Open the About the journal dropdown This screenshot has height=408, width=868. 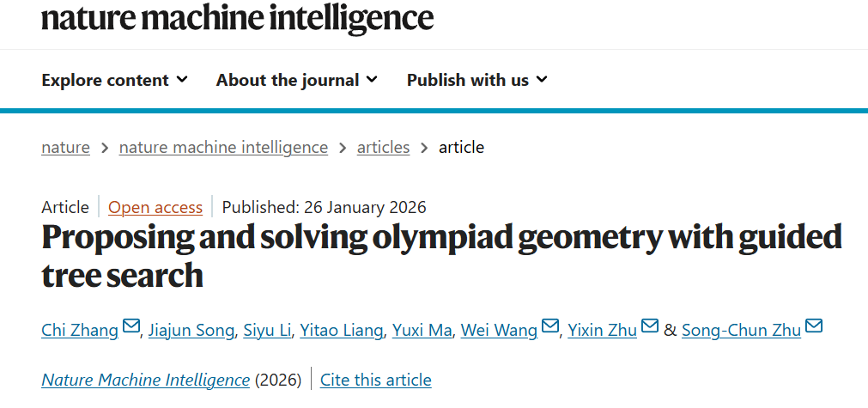click(x=296, y=80)
